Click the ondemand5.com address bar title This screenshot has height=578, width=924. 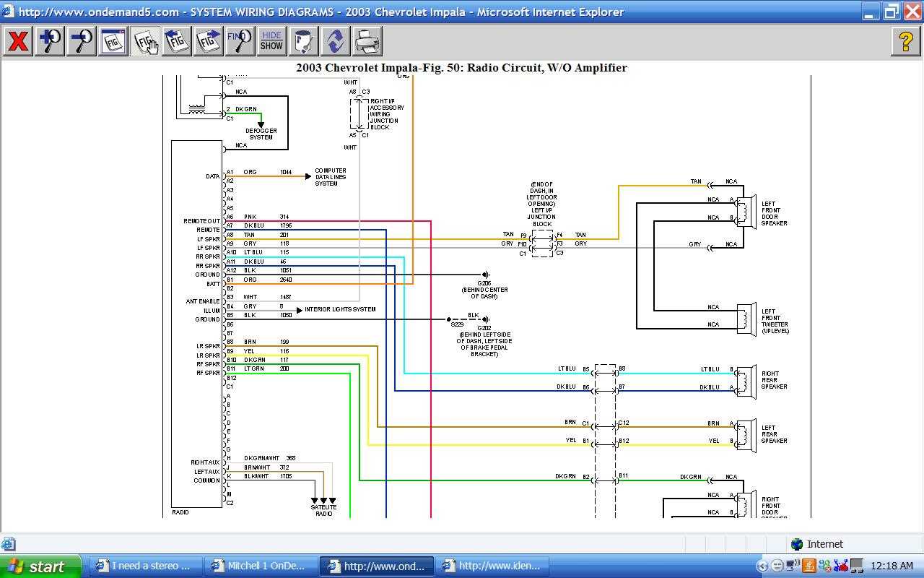click(x=87, y=11)
